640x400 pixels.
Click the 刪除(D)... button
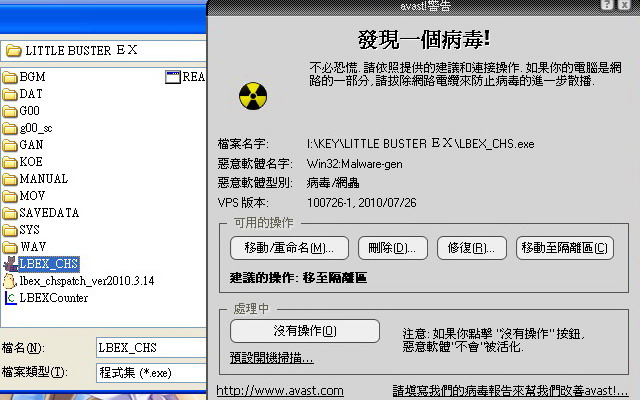pyautogui.click(x=393, y=248)
